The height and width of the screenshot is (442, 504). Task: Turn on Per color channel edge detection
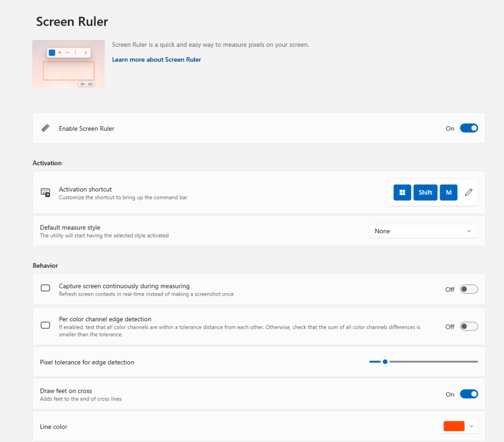[469, 326]
